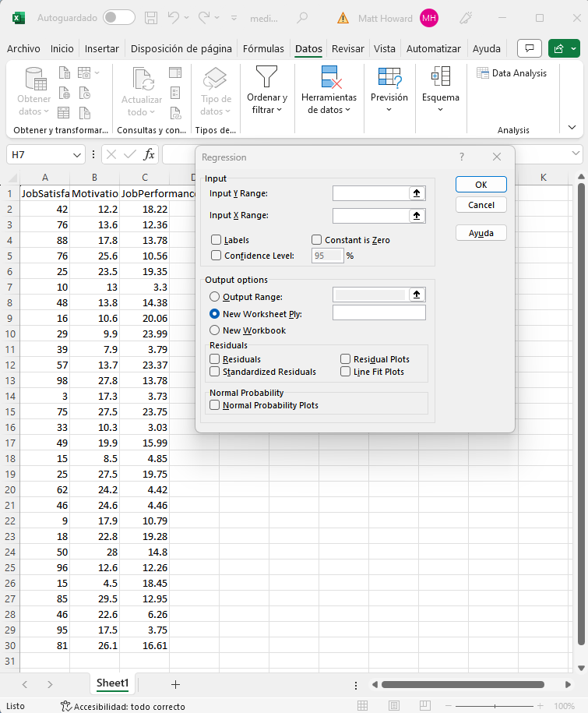Image resolution: width=588 pixels, height=713 pixels.
Task: Click the Input X Range collapse icon
Action: (x=417, y=216)
